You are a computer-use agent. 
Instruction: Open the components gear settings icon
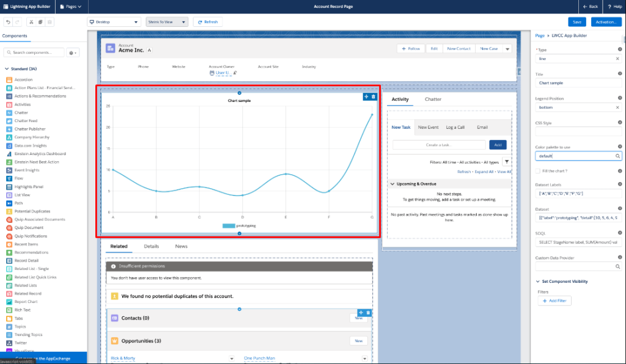tap(74, 53)
